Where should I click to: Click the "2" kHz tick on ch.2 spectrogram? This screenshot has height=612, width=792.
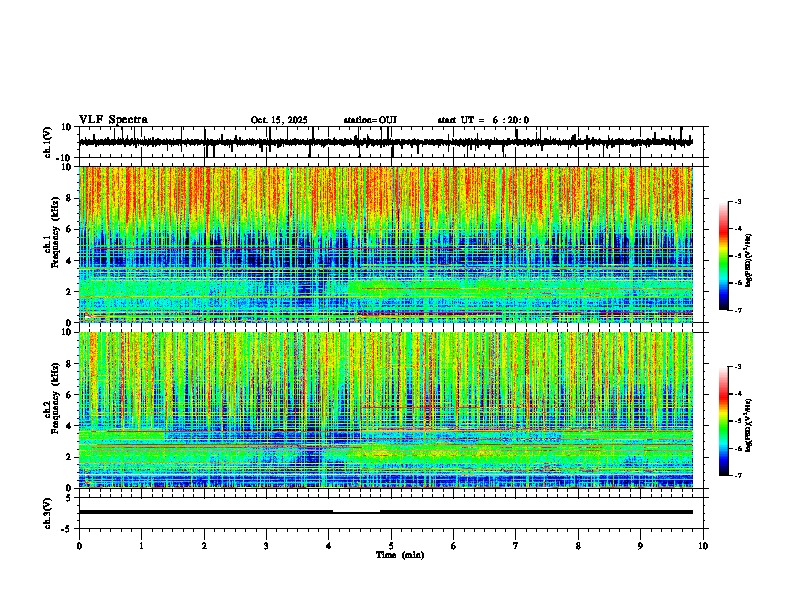[71, 457]
